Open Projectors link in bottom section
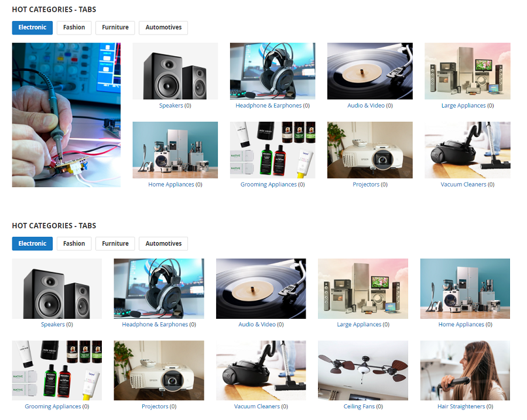This screenshot has width=527, height=420. point(155,406)
